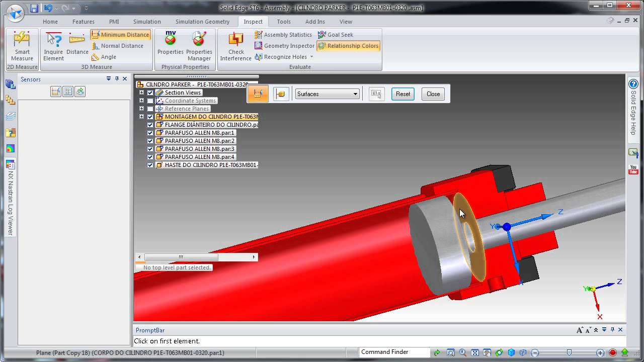This screenshot has width=644, height=362.
Task: Select PARAFUSO ALLEN M8.par:2 tree item
Action: click(195, 141)
